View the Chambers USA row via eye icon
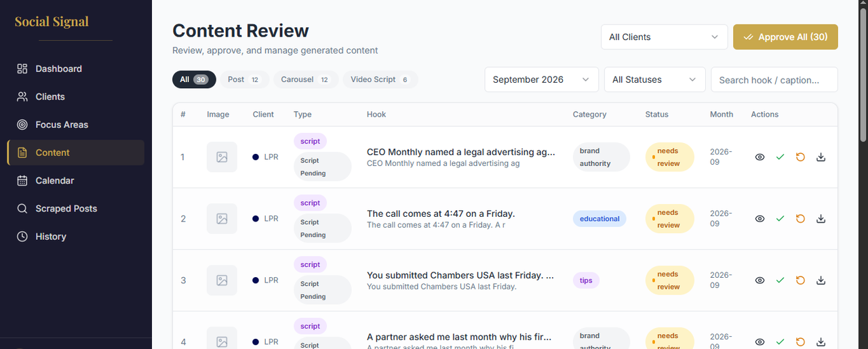The width and height of the screenshot is (868, 349). tap(760, 281)
